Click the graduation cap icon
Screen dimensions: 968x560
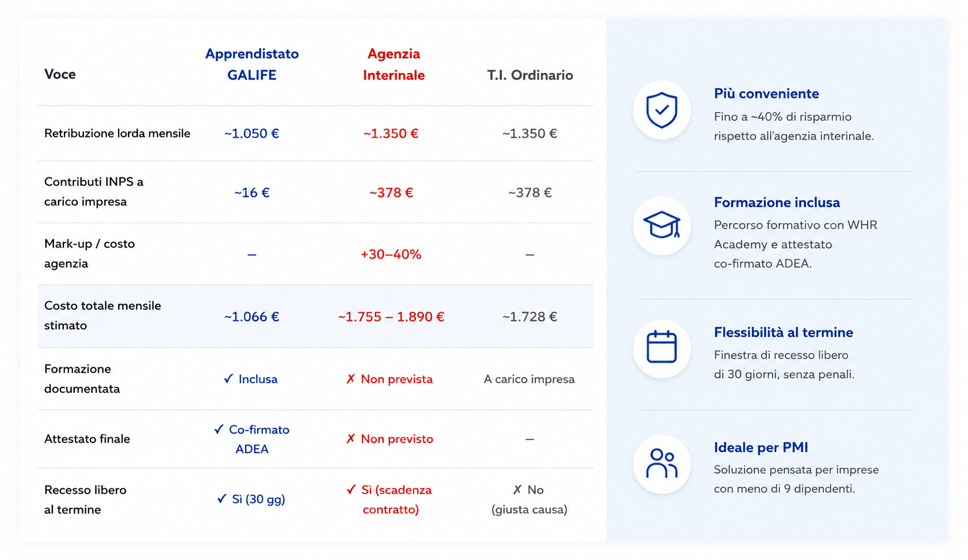[x=661, y=225]
